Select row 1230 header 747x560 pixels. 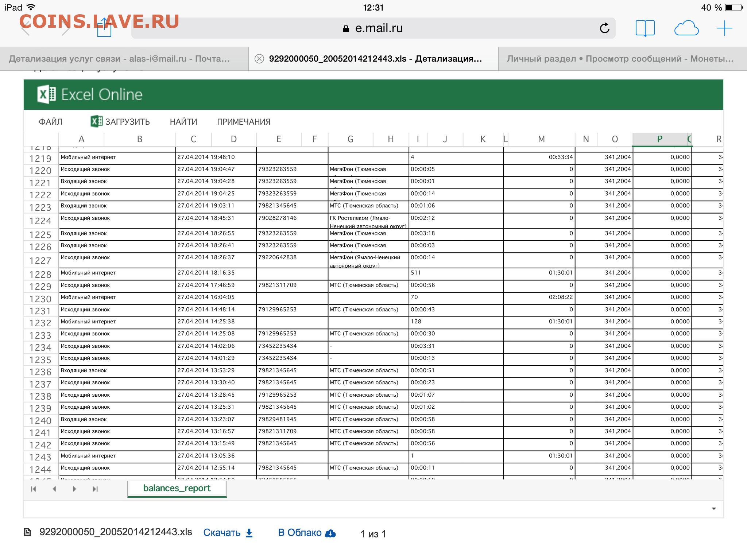[40, 299]
